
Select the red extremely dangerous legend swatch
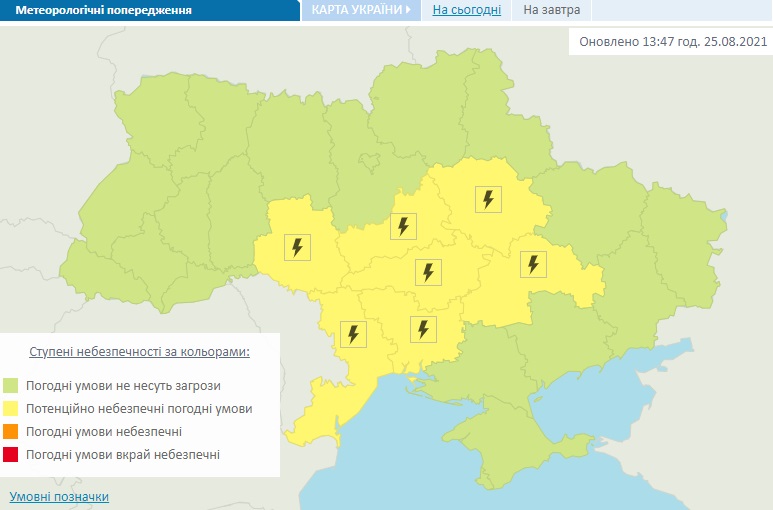[11, 455]
